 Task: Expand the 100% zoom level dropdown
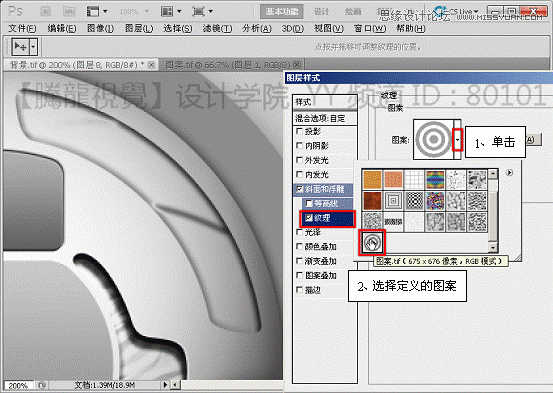point(146,12)
